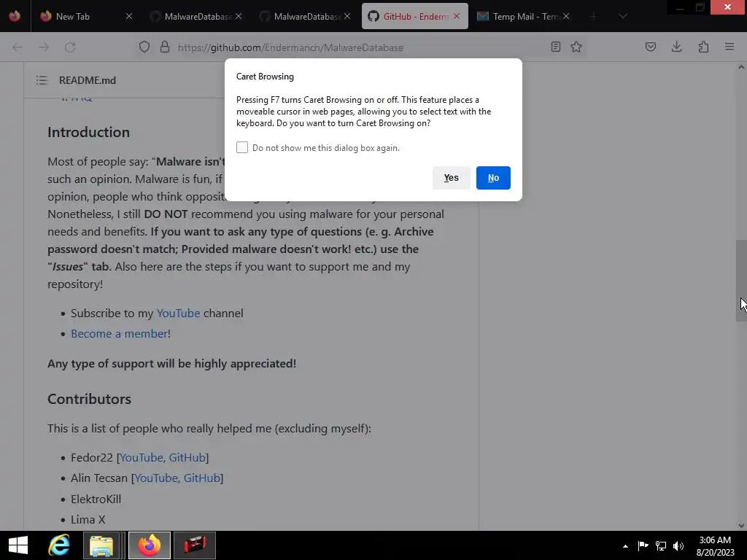Screen dimensions: 747x560
Task: Open Fedor22's GitHub link
Action: [x=187, y=458]
